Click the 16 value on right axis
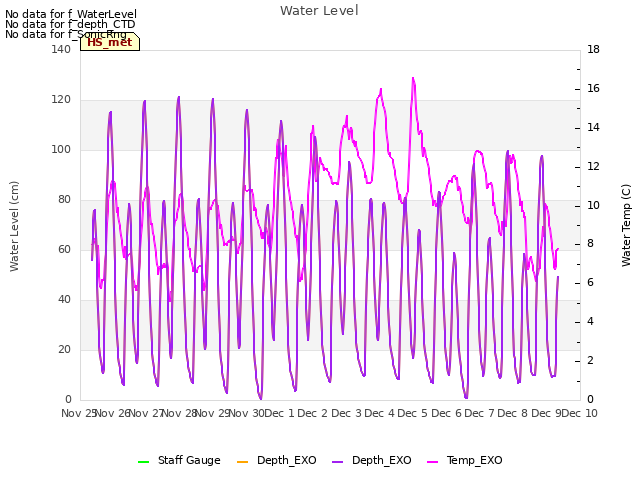 coord(593,89)
